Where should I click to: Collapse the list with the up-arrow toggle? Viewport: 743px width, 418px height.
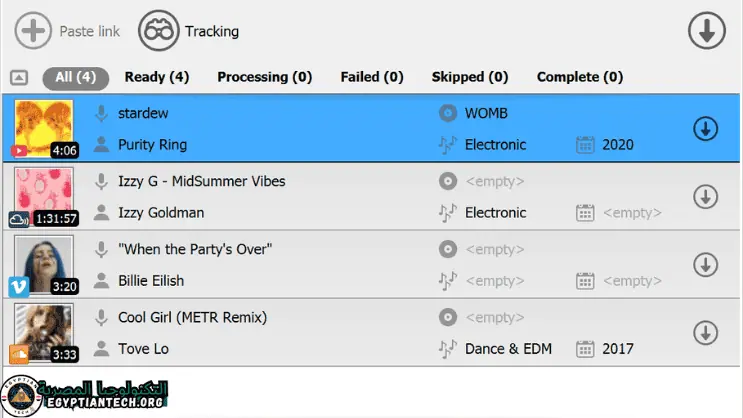click(19, 77)
